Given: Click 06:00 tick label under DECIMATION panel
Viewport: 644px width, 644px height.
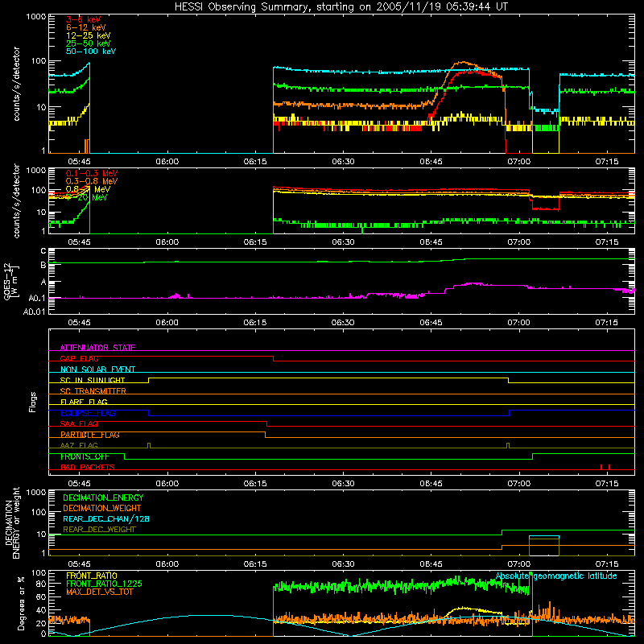Looking at the screenshot, I should coord(167,564).
